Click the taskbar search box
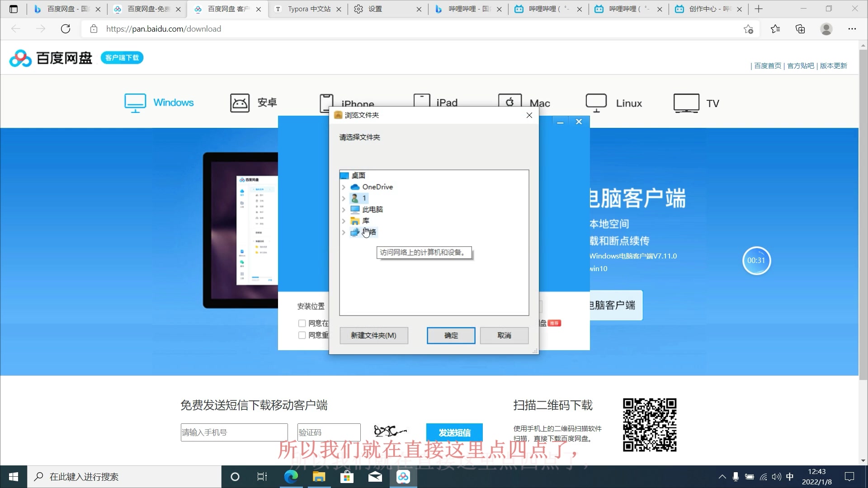This screenshot has width=868, height=488. point(124,477)
